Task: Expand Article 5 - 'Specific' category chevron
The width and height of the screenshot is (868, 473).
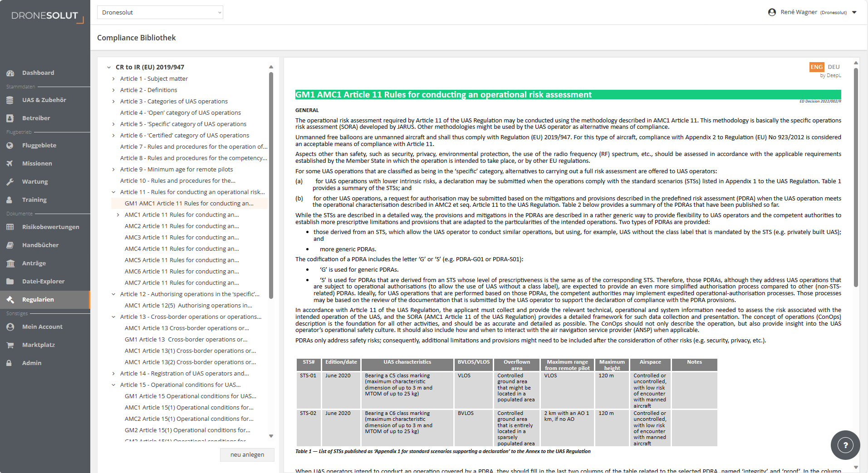Action: [113, 124]
